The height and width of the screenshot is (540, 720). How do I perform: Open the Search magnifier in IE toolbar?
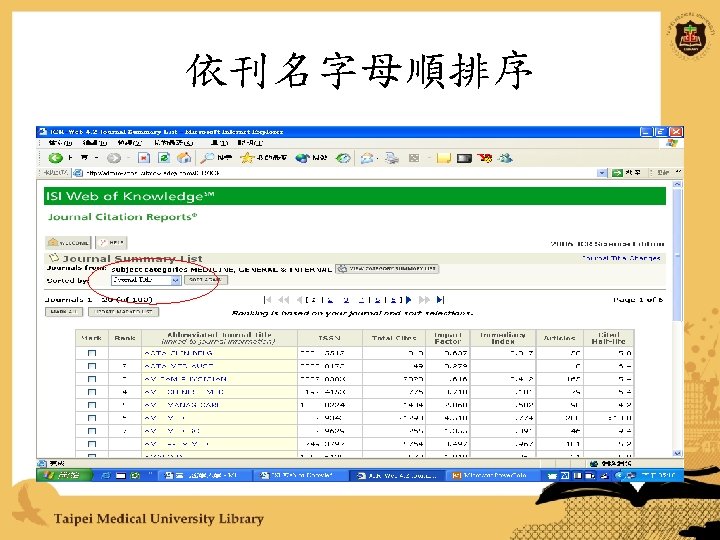pos(208,158)
